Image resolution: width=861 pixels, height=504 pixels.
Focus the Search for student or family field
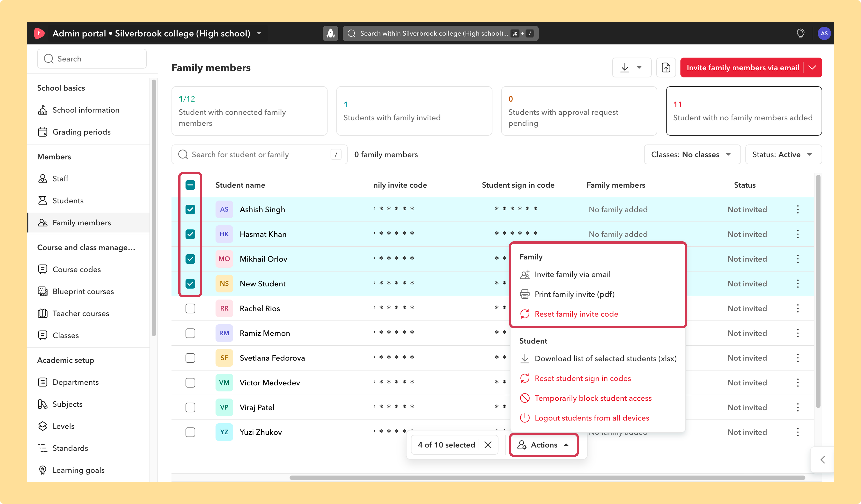coord(259,155)
